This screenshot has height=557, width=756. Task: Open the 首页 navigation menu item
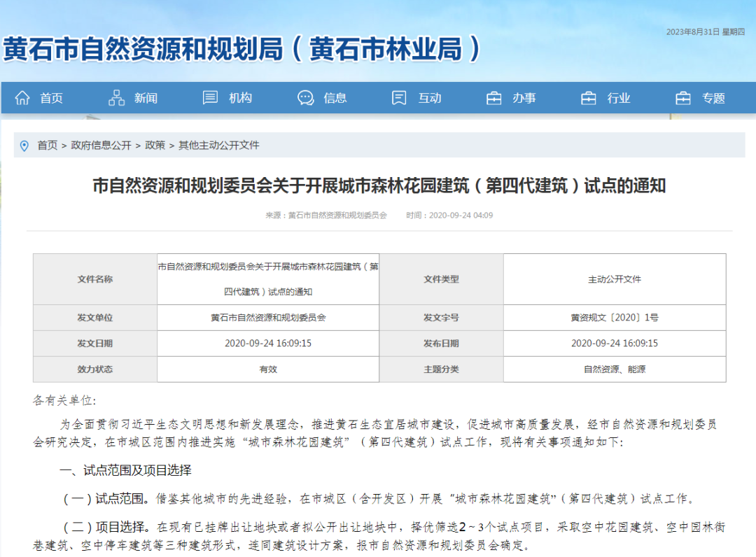tap(51, 98)
